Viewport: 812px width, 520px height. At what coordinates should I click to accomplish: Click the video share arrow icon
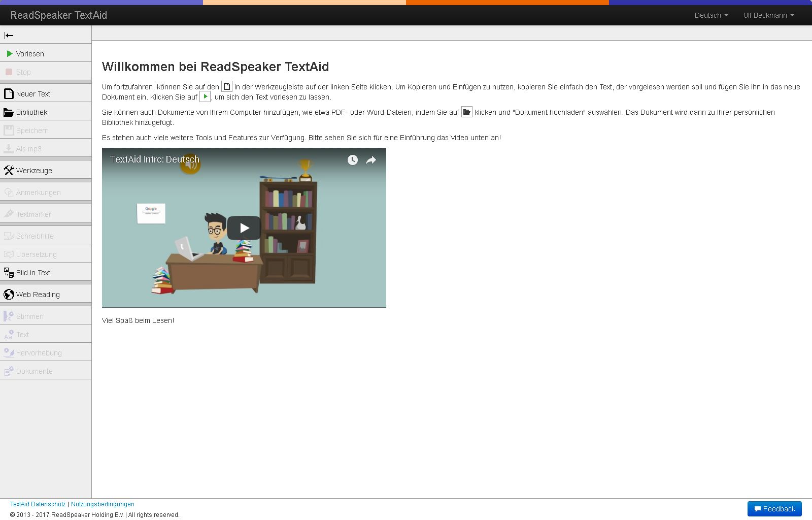pyautogui.click(x=371, y=160)
